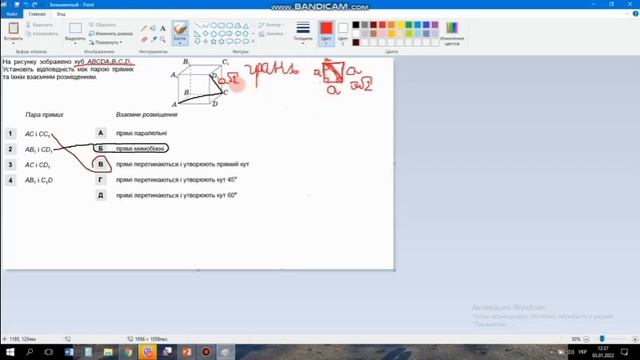This screenshot has width=640, height=360.
Task: Click the zoom slider handle
Action: tap(602, 339)
